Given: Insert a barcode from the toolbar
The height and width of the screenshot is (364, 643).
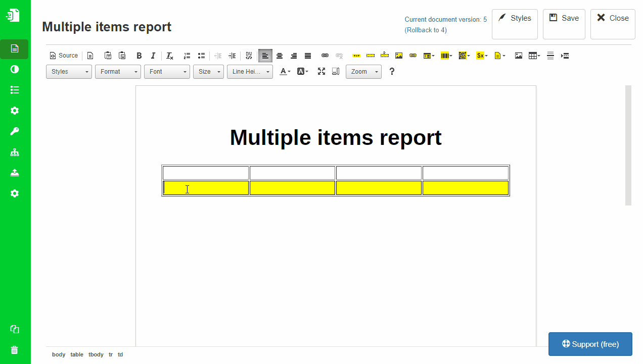Looking at the screenshot, I should (x=445, y=56).
